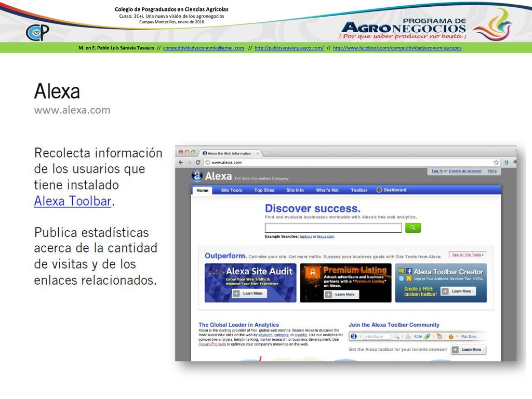The height and width of the screenshot is (399, 532).
Task: Click Web Search field in toolbar preview
Action: pyautogui.click(x=377, y=337)
